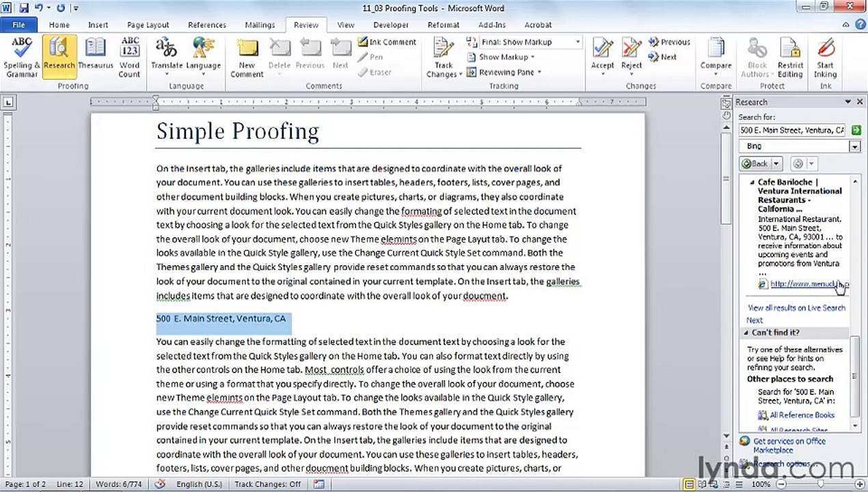This screenshot has height=492, width=868.
Task: Switch to the Developer tab
Action: click(x=391, y=25)
